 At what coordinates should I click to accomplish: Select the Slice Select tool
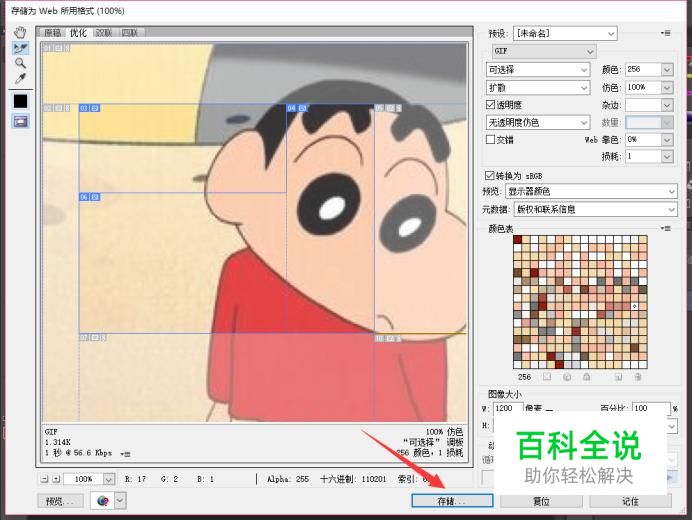20,48
